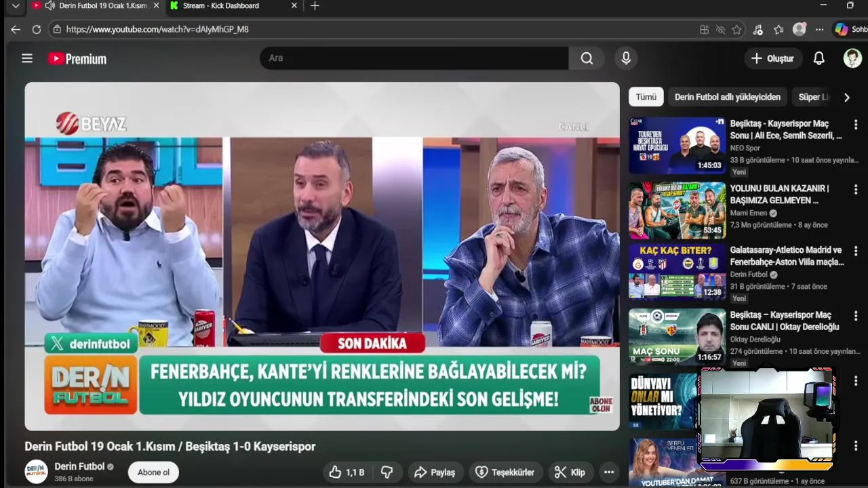
Task: View site information lock icon
Action: (x=57, y=29)
